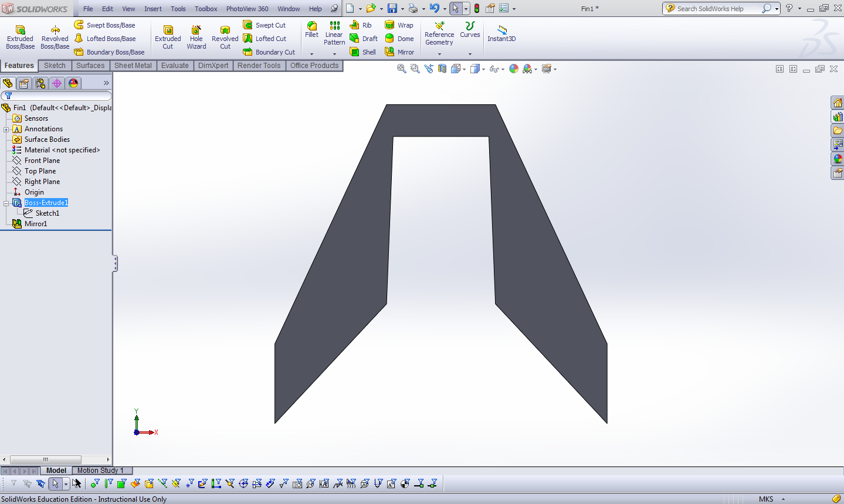Toggle Instant3D on or off
Screen dimensions: 844x504
[501, 33]
